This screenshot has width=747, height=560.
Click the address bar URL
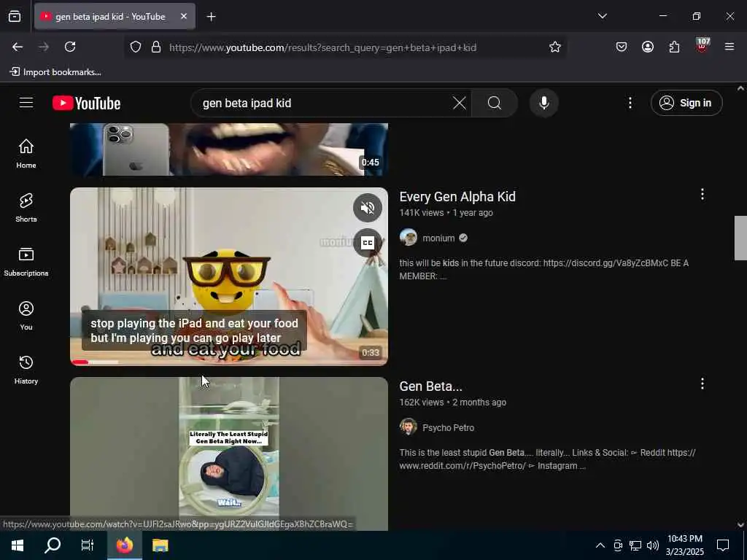[x=322, y=47]
